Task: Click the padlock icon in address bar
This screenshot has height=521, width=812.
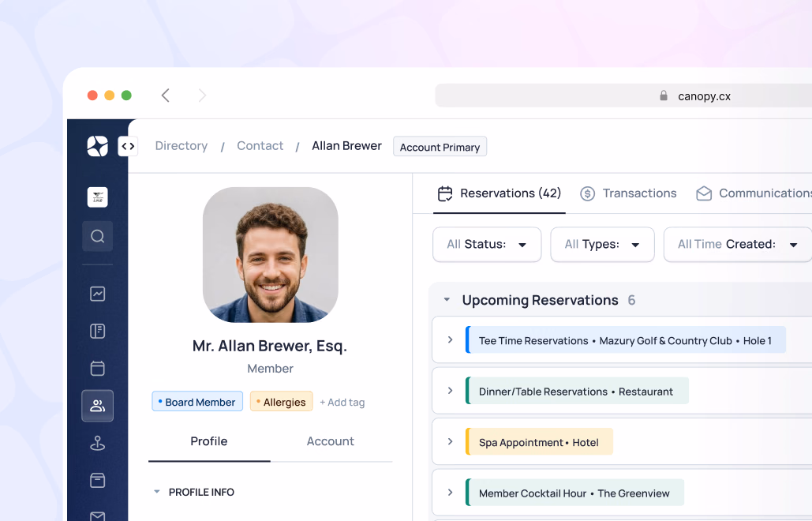Action: 664,96
